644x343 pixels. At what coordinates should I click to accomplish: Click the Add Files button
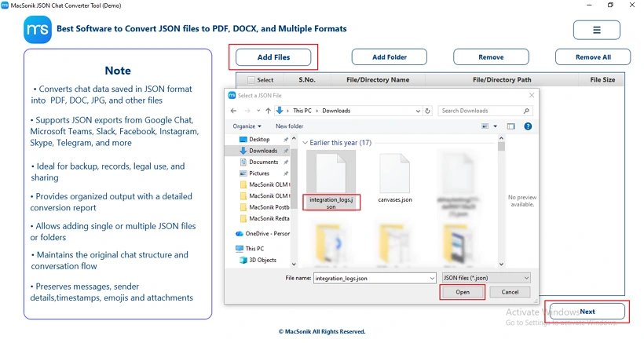(273, 57)
